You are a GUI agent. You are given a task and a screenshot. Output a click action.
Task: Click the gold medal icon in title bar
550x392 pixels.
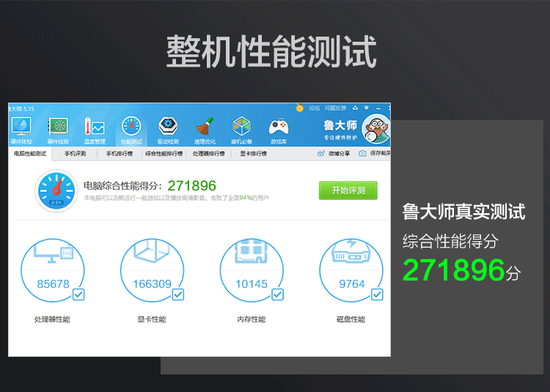pos(299,108)
